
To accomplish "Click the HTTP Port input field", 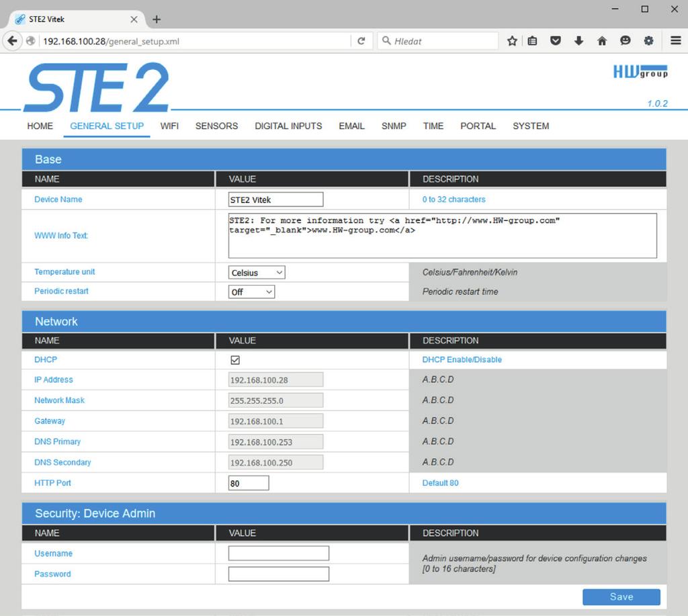I will point(249,483).
